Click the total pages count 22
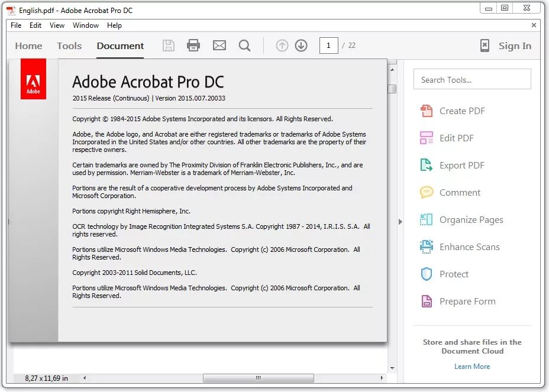The height and width of the screenshot is (392, 549). coord(352,46)
